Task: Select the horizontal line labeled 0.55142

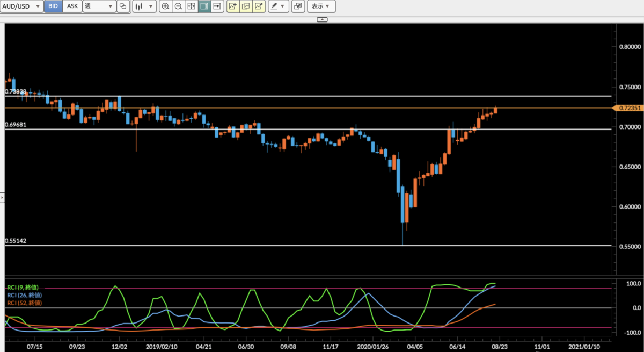Action: (x=308, y=246)
